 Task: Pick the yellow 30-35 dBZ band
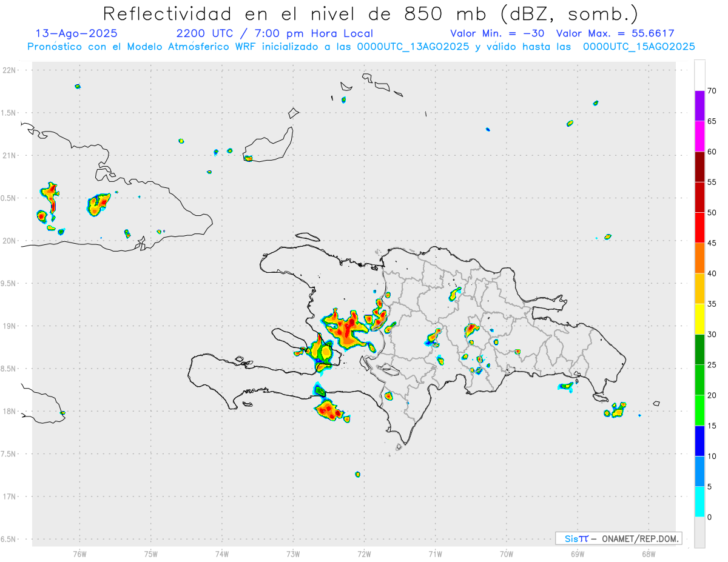pyautogui.click(x=699, y=319)
